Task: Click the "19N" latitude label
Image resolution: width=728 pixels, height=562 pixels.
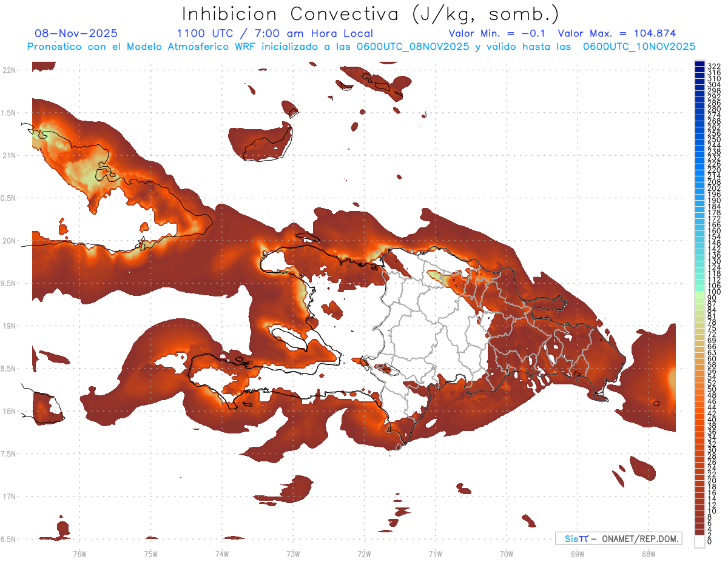Action: [9, 326]
